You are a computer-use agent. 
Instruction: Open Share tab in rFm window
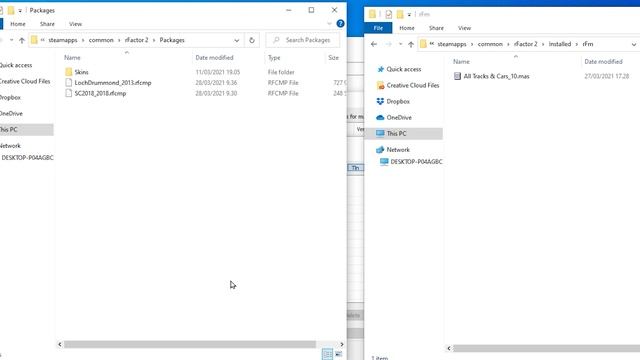coord(436,28)
